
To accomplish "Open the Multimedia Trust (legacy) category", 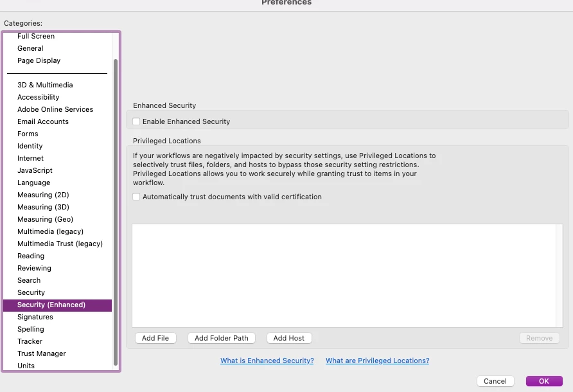I will [x=57, y=244].
